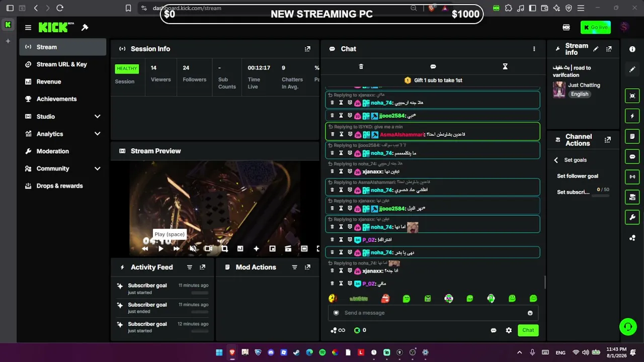
Task: Open the emoji picker in the message box
Action: (x=530, y=313)
